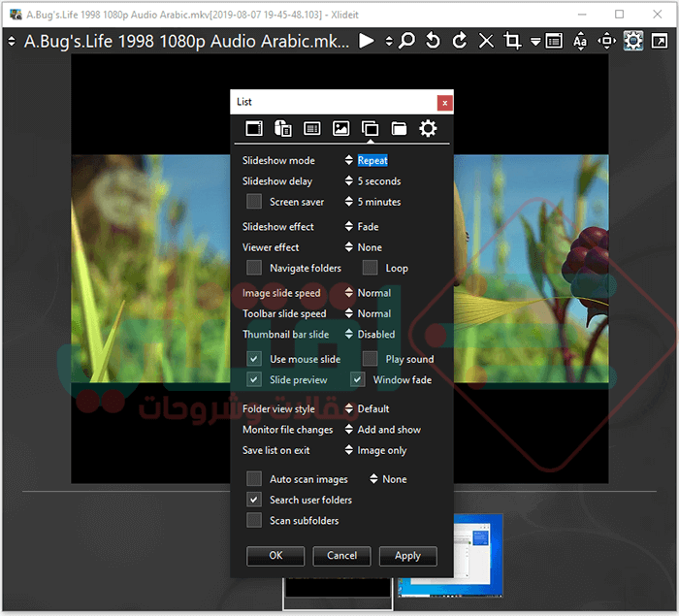Open the clipboard/copy tab in dialog
Screen dimensions: 679x616
[283, 129]
